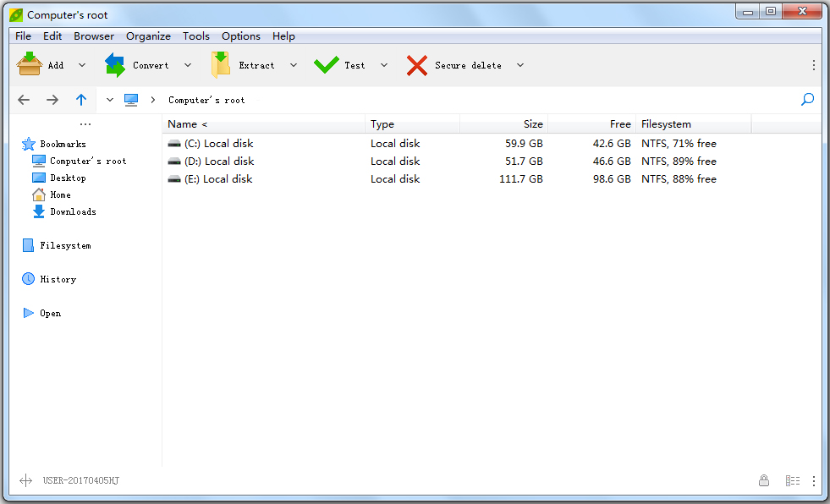This screenshot has height=504, width=830.
Task: Select Computer's root bookmark in the sidebar
Action: (x=88, y=161)
